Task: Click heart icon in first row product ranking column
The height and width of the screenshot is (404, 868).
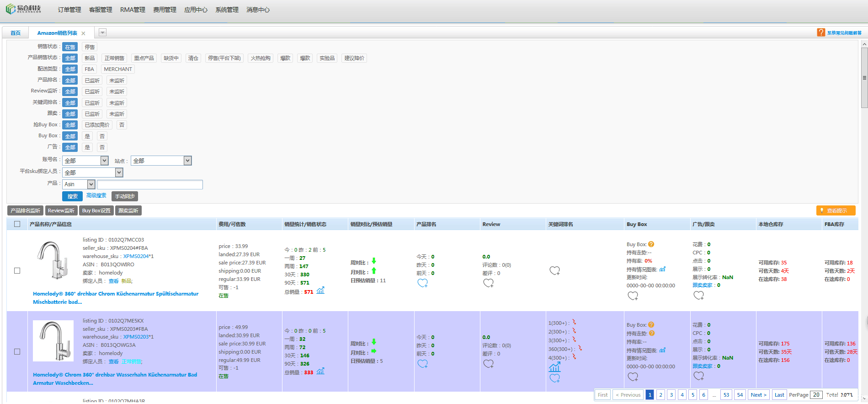Action: [x=422, y=283]
